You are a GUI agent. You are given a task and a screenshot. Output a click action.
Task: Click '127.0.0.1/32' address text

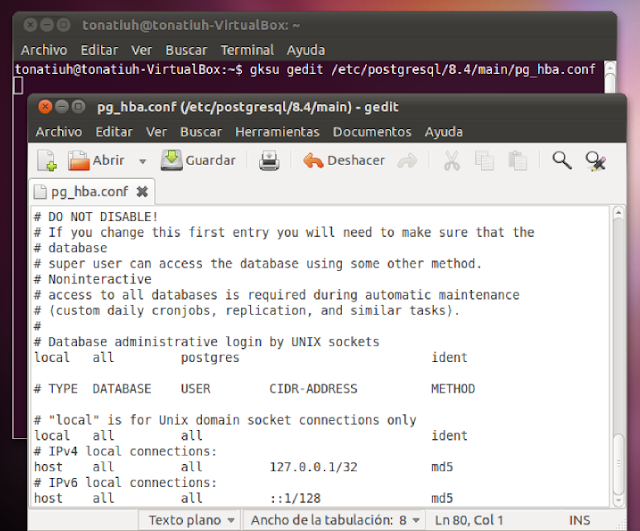tap(313, 467)
